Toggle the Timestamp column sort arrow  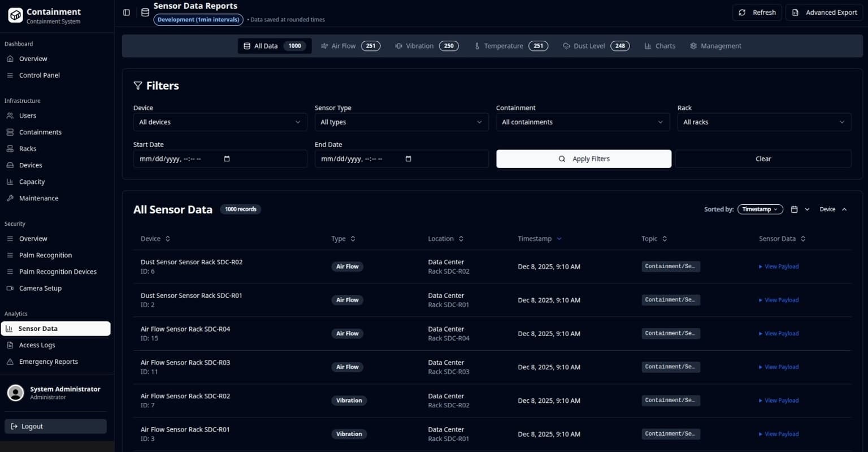tap(559, 239)
